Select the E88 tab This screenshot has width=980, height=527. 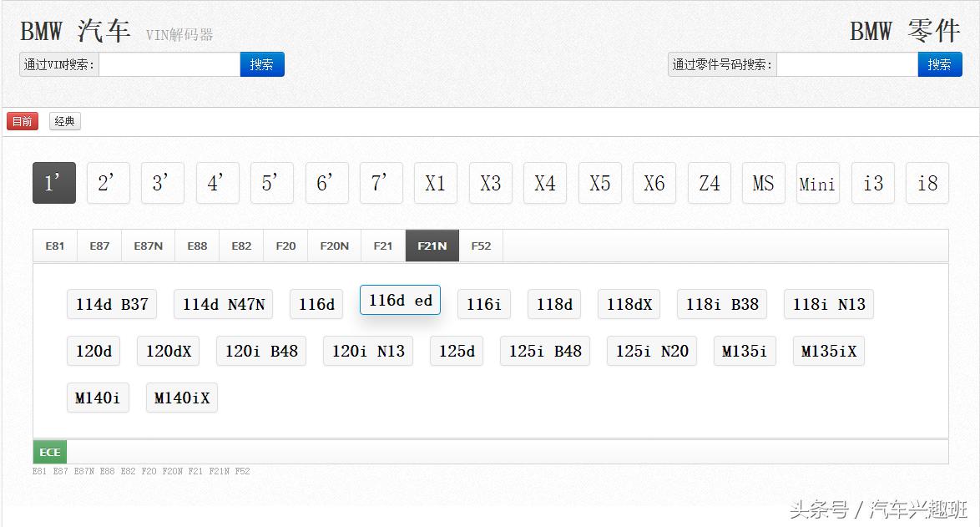coord(198,246)
